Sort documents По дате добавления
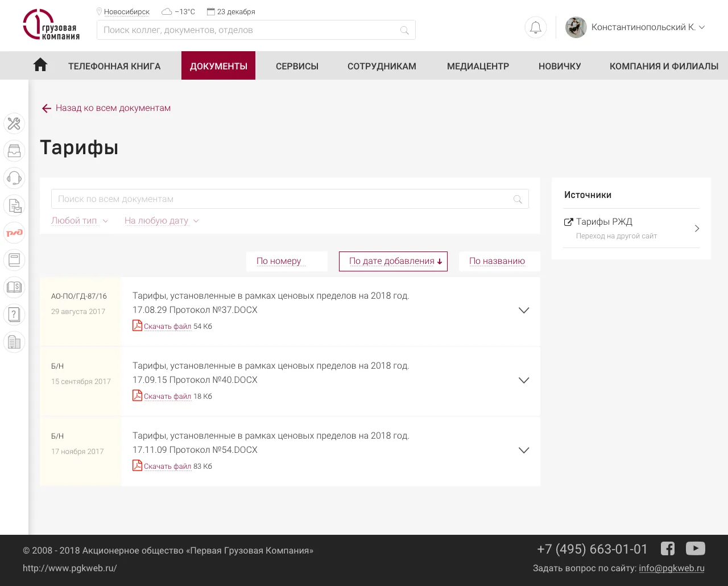The image size is (728, 586). (x=393, y=261)
